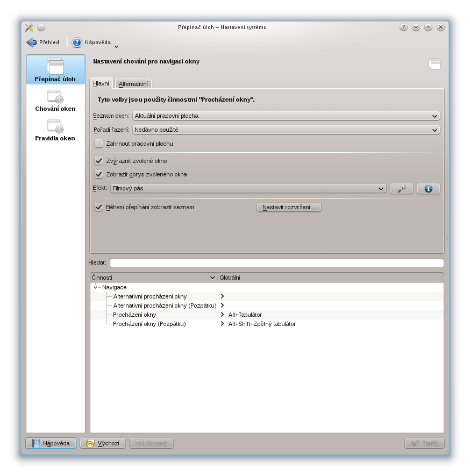Click the round pin button in titlebar
Screen dimensions: 470x476
[41, 27]
